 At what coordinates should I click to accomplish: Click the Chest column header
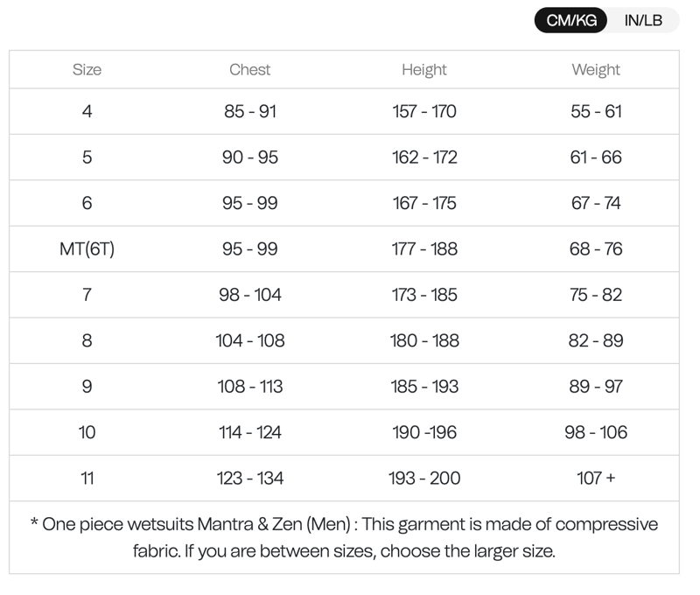click(250, 70)
